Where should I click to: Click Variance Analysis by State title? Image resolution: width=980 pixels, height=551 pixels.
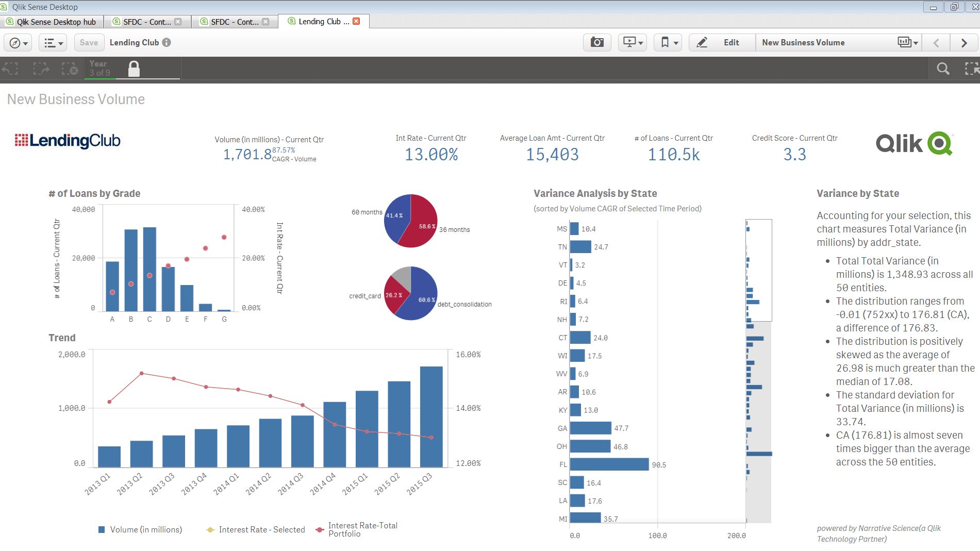tap(595, 193)
